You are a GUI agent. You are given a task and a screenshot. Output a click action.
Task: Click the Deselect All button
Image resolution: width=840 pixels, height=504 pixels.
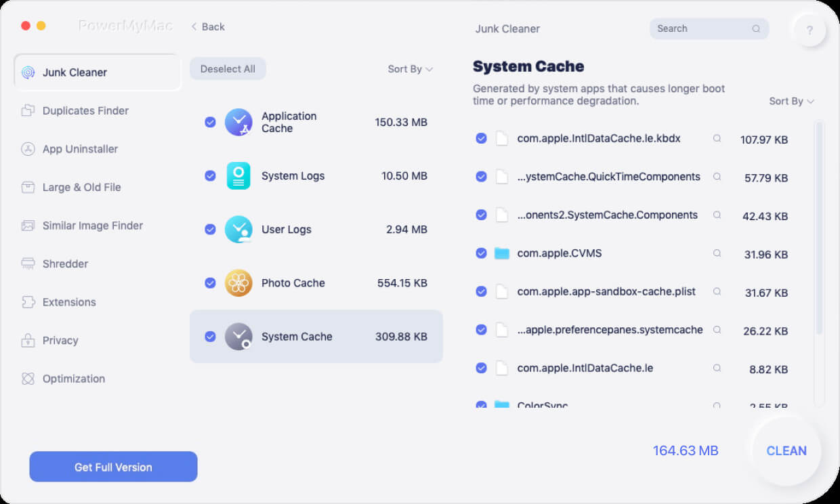point(228,69)
